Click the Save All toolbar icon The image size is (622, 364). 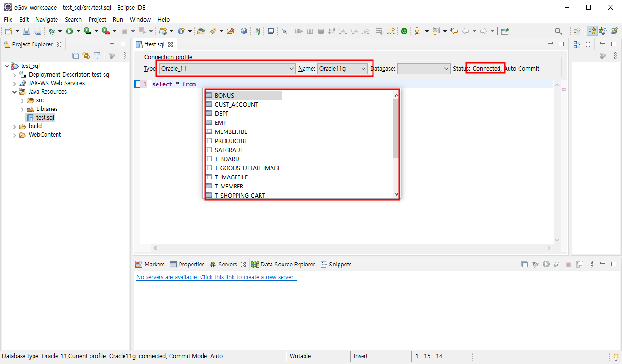37,31
